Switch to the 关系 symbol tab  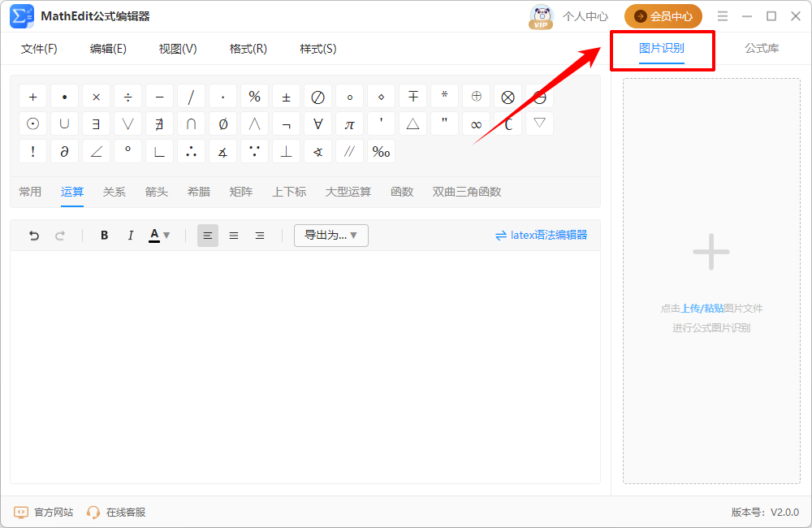click(114, 192)
